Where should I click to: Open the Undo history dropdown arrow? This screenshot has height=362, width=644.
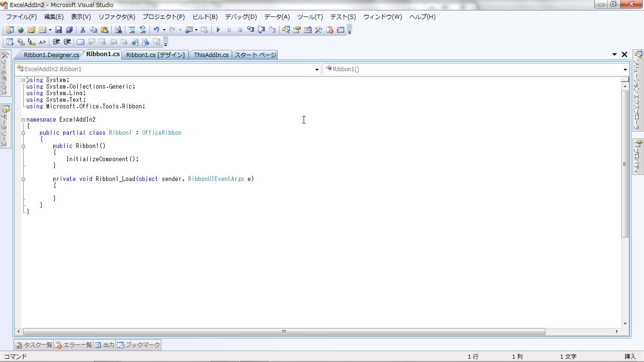tap(164, 30)
